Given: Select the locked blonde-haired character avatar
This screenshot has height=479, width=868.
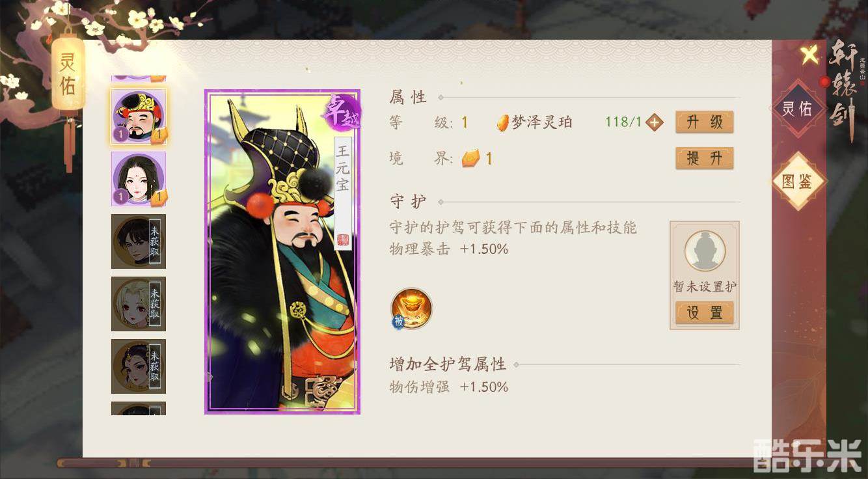Looking at the screenshot, I should click(138, 304).
